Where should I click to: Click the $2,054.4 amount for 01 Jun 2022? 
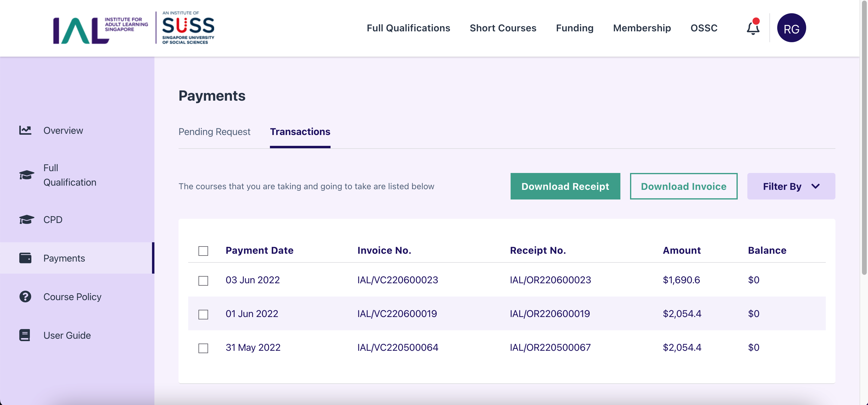tap(682, 314)
